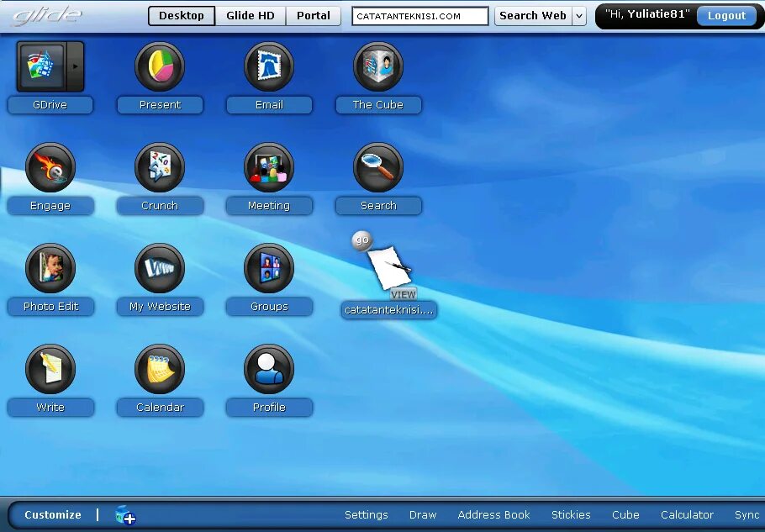The image size is (765, 532).
Task: Click the VIEW tag on document
Action: pos(403,294)
